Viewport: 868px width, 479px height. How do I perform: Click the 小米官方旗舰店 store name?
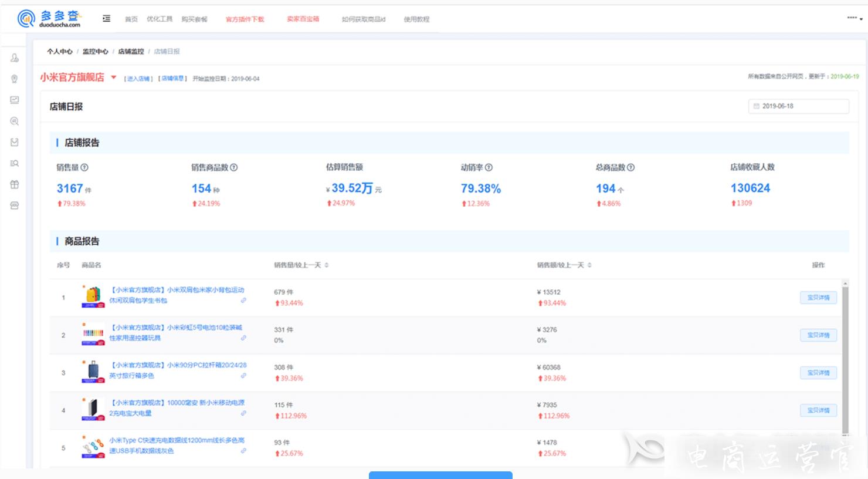[x=72, y=77]
